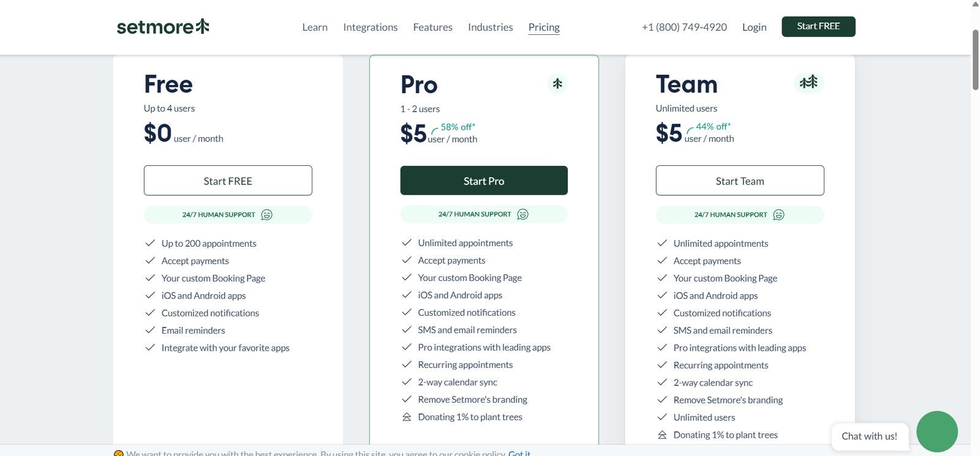The image size is (980, 456).
Task: Click the Free plan human support chat icon
Action: (x=266, y=215)
